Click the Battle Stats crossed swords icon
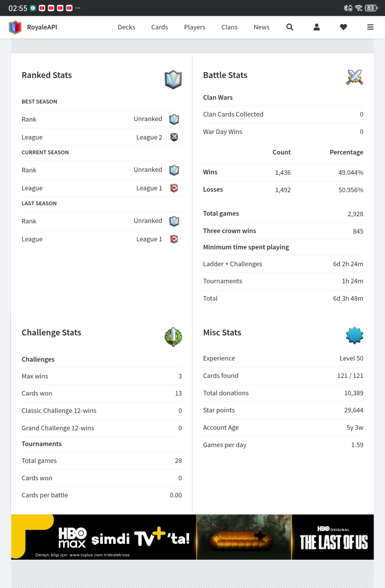 355,77
